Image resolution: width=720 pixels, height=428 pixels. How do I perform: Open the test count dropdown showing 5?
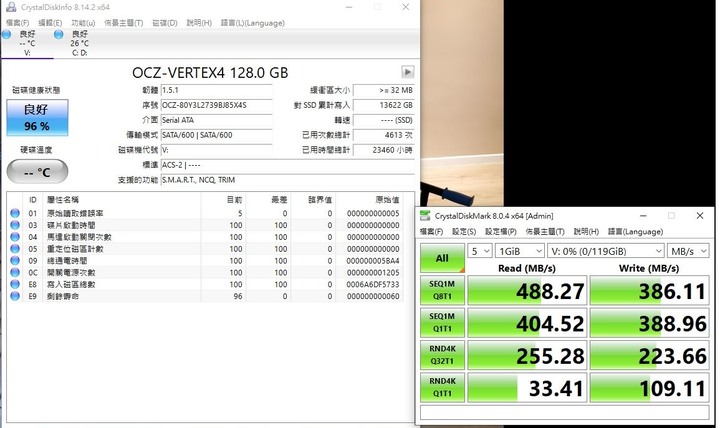click(480, 251)
